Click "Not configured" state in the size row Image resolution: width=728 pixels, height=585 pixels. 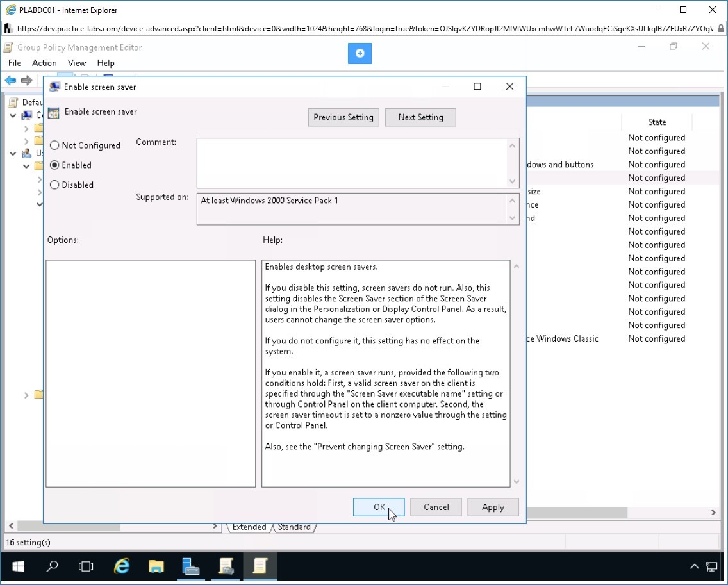coord(656,192)
